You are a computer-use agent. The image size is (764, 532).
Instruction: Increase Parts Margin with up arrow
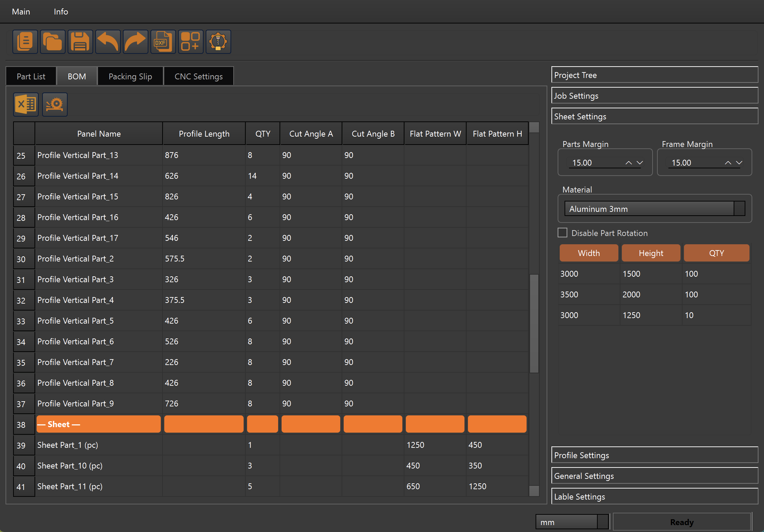[x=628, y=162]
